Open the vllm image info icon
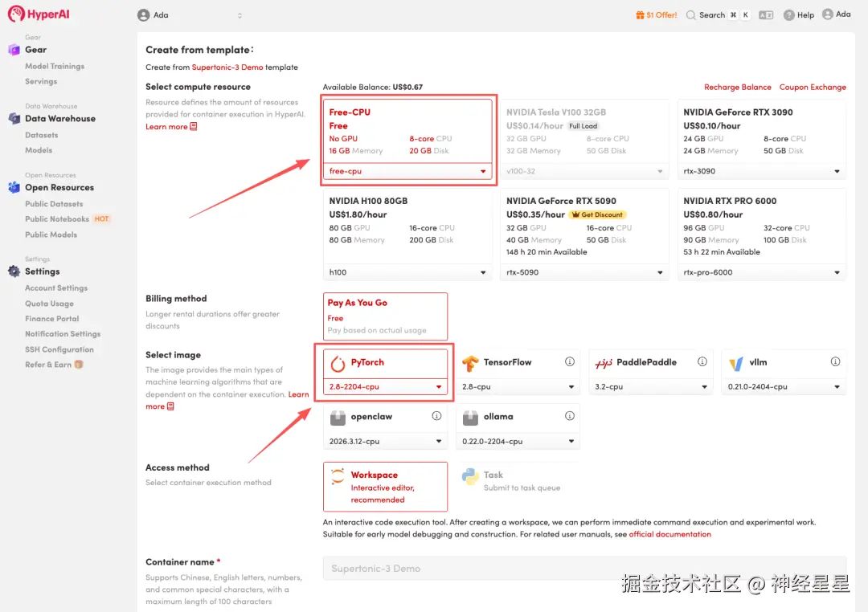868x612 pixels. click(x=835, y=361)
